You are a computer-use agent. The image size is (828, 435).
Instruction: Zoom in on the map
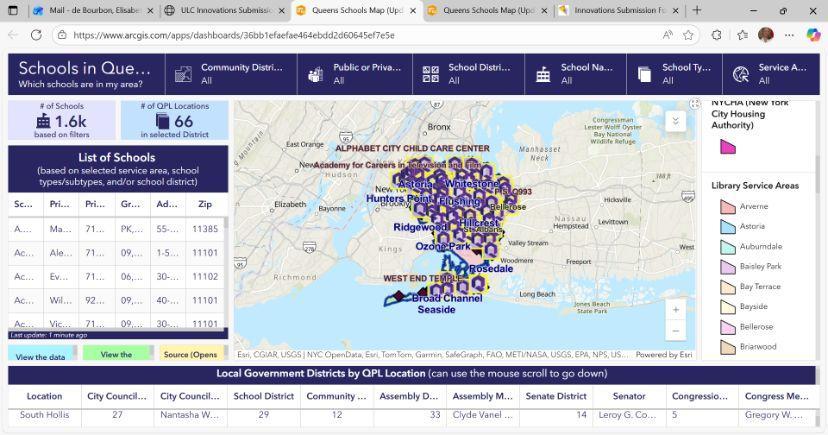676,309
